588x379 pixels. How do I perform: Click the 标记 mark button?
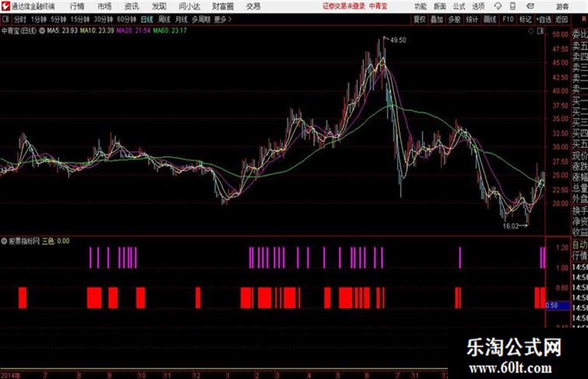pyautogui.click(x=525, y=19)
